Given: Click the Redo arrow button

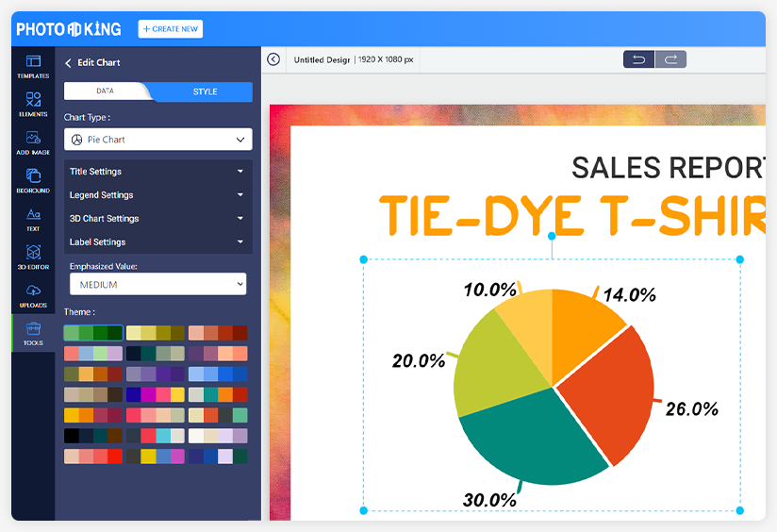Looking at the screenshot, I should tap(670, 59).
